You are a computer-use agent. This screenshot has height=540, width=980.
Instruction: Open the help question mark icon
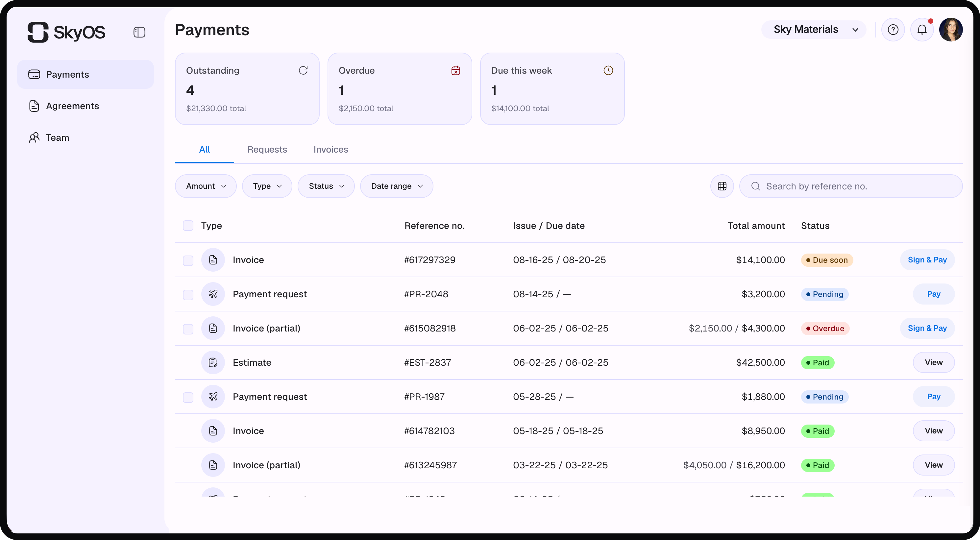tap(893, 30)
